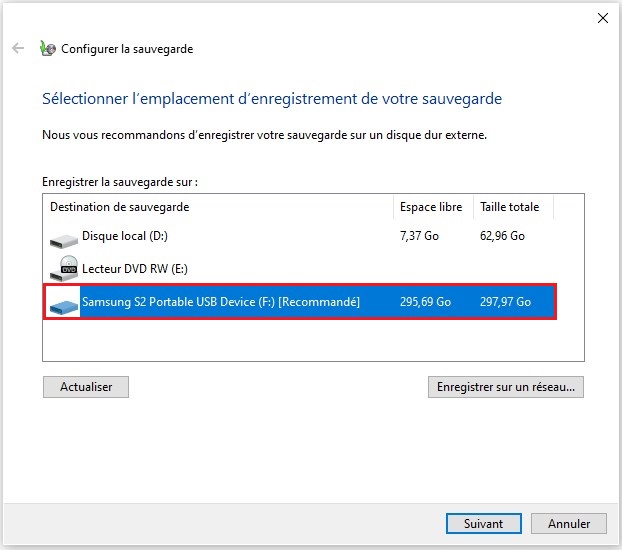Click the 62,96 Go total size value

tap(502, 236)
